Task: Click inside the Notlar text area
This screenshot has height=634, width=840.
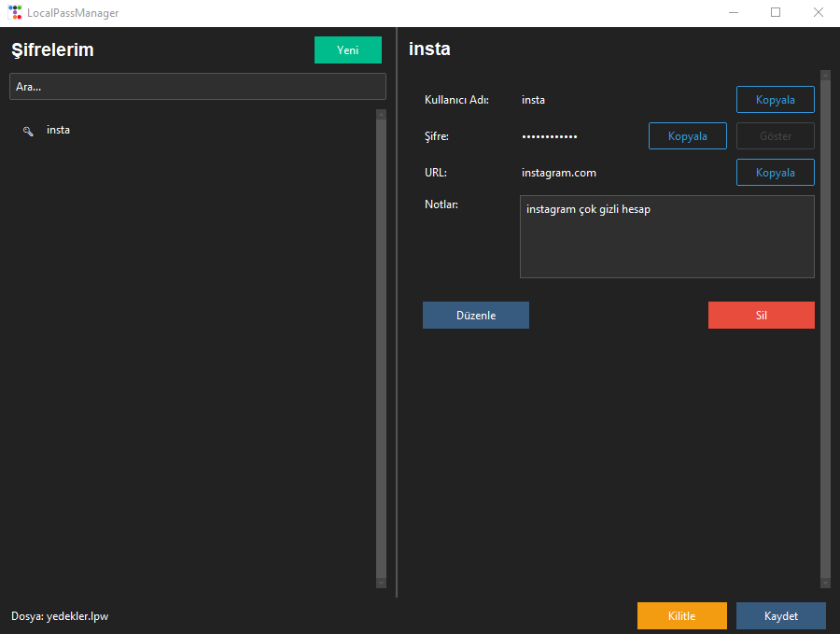Action: pyautogui.click(x=667, y=236)
